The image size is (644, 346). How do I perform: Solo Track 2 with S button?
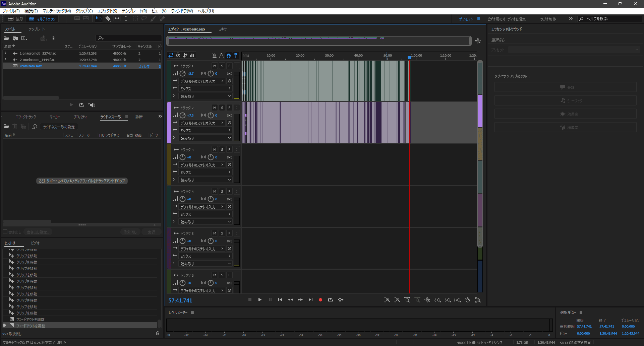pos(222,108)
